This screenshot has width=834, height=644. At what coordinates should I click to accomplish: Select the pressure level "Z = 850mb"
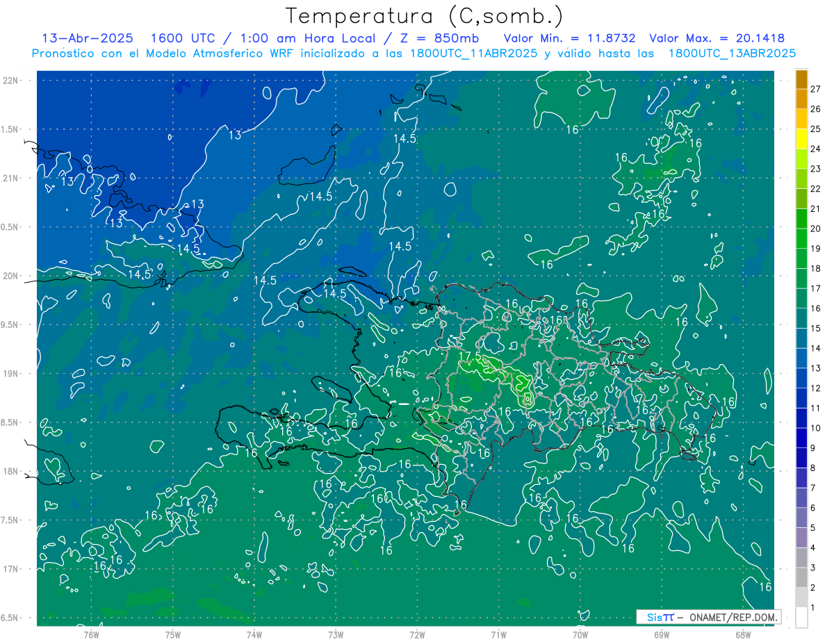(439, 38)
